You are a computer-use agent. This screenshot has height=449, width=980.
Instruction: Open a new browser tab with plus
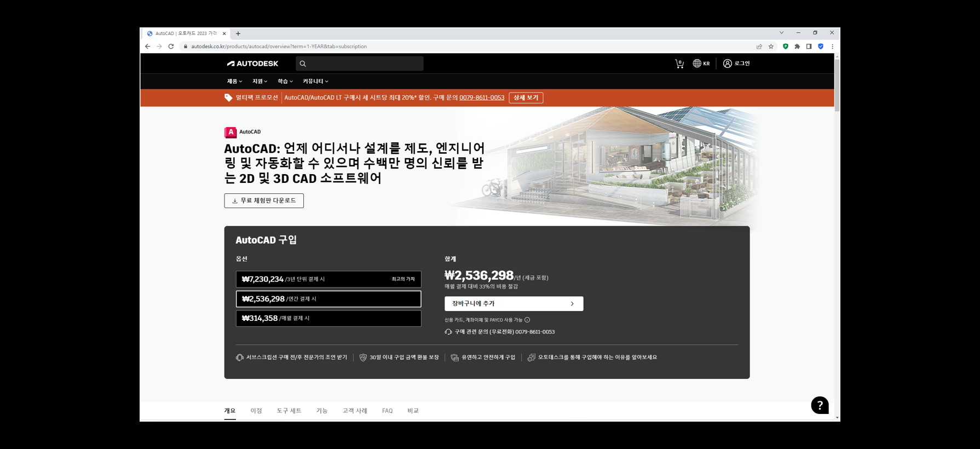(x=238, y=33)
